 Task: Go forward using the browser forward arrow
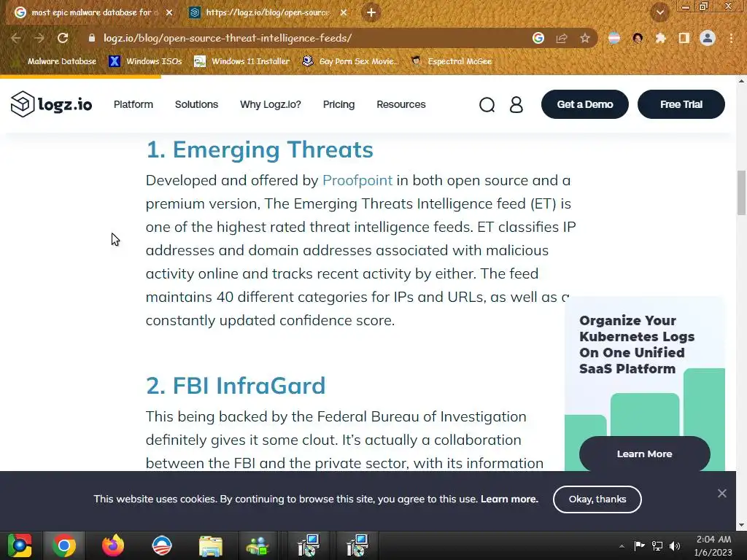coord(39,38)
